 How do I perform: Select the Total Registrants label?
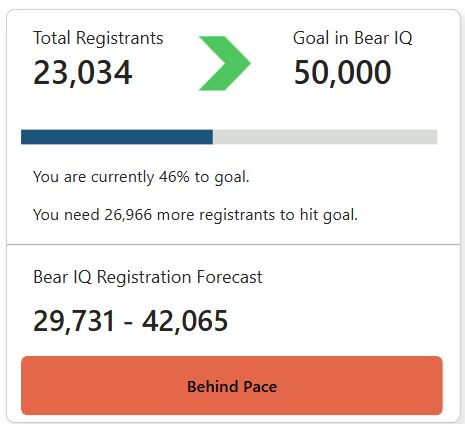click(98, 38)
